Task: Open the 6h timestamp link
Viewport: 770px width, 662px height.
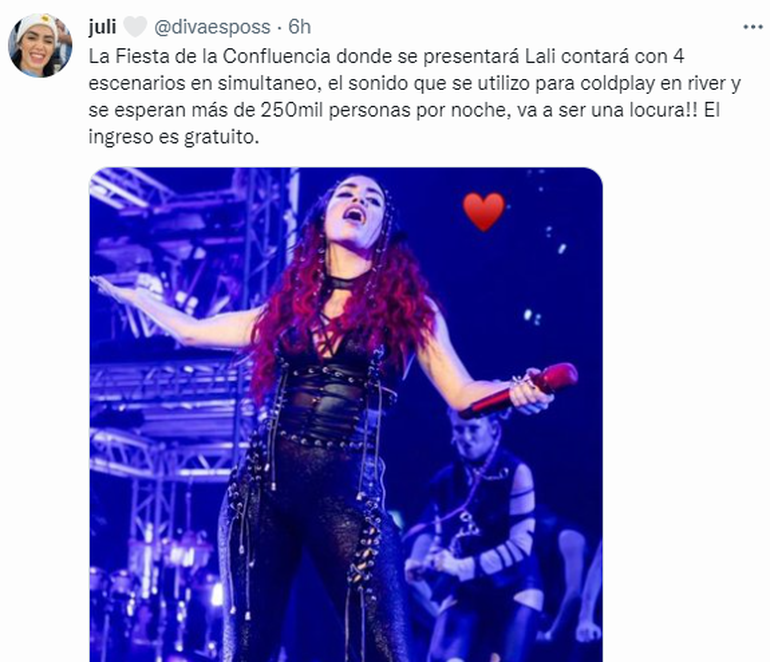Action: click(x=300, y=27)
